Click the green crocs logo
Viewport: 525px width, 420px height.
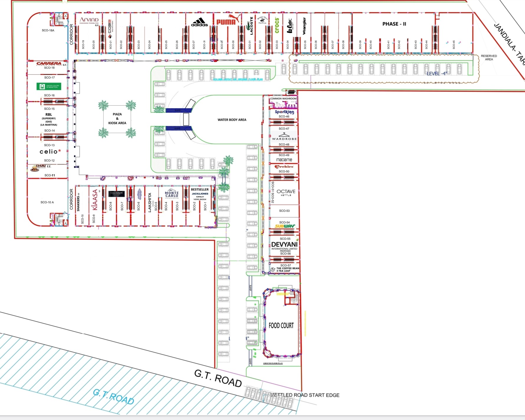click(x=277, y=25)
